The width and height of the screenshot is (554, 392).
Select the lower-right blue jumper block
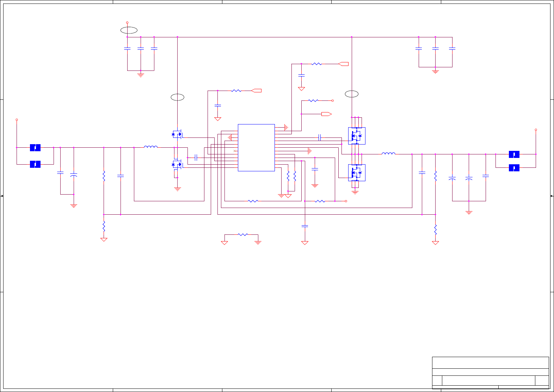coord(514,168)
